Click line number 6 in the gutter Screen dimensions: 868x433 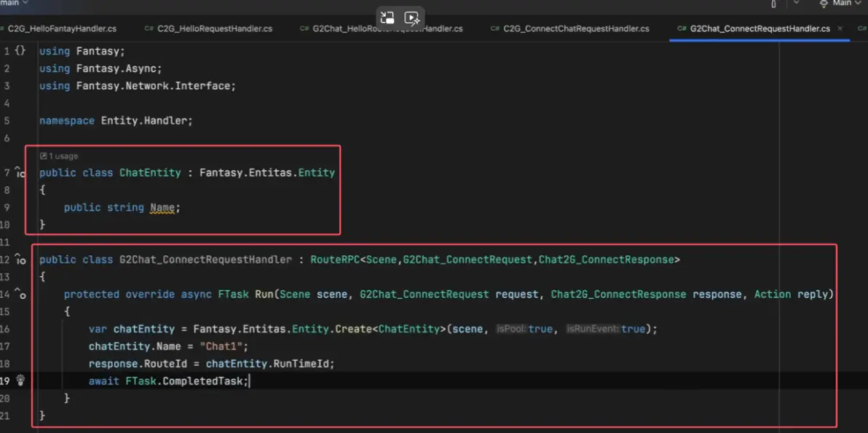point(7,138)
